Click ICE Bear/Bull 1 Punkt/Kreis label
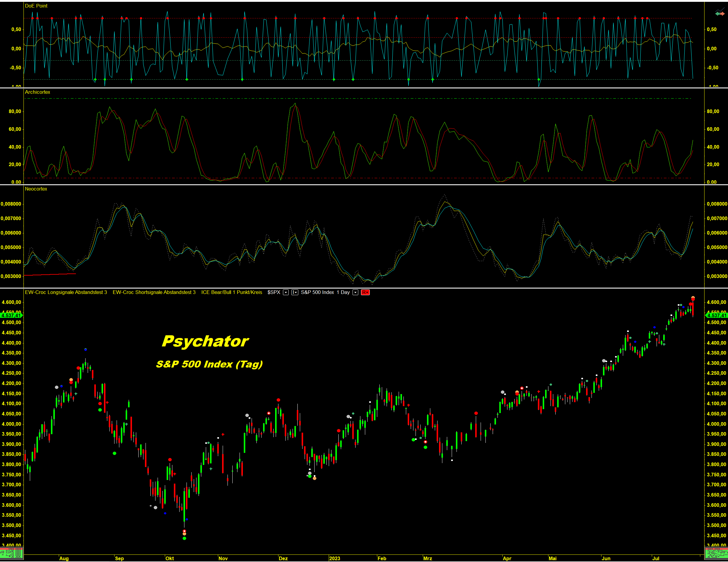728x562 pixels. coord(232,292)
